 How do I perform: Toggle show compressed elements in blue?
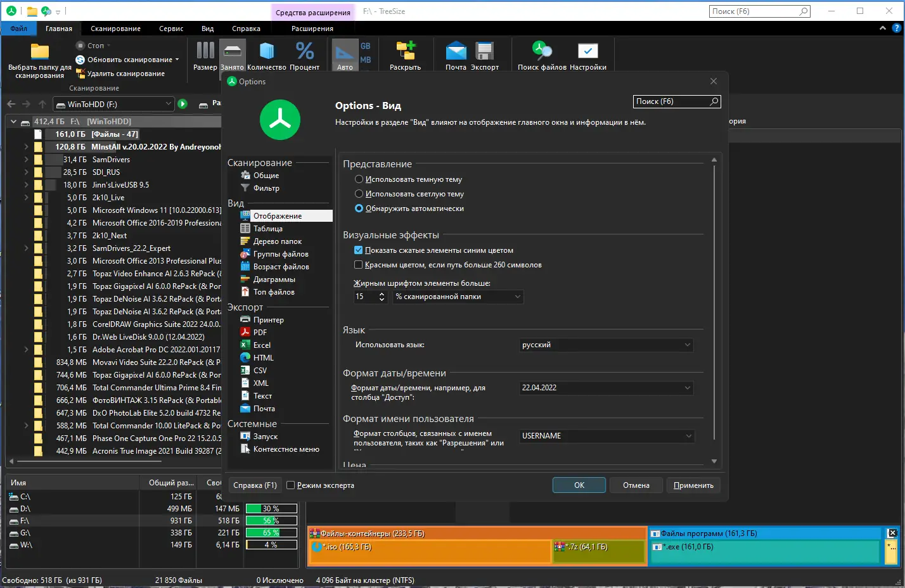pyautogui.click(x=359, y=250)
